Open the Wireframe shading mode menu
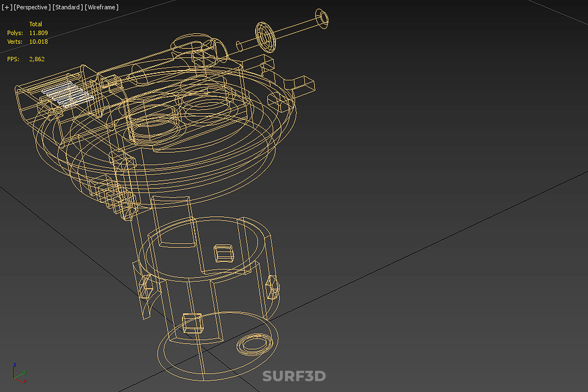 tap(102, 7)
